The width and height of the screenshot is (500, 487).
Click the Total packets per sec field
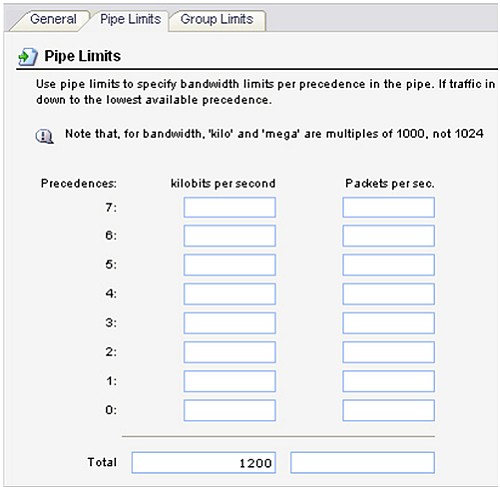(363, 462)
